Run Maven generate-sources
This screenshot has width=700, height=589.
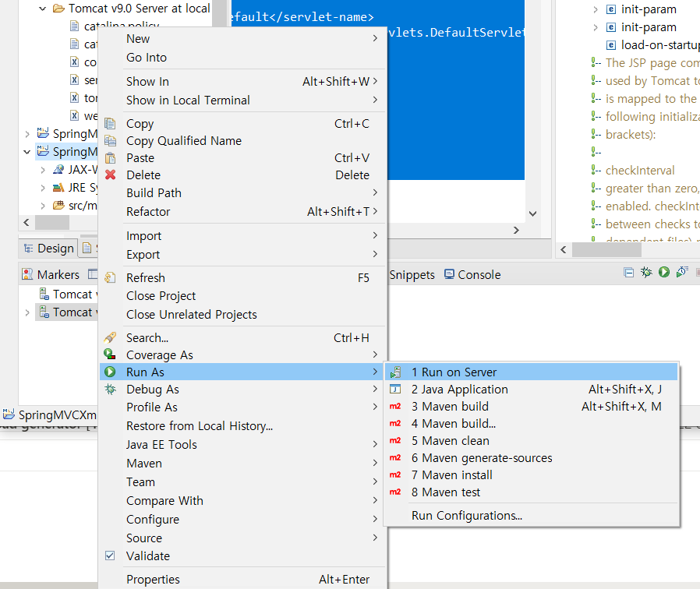pyautogui.click(x=531, y=458)
